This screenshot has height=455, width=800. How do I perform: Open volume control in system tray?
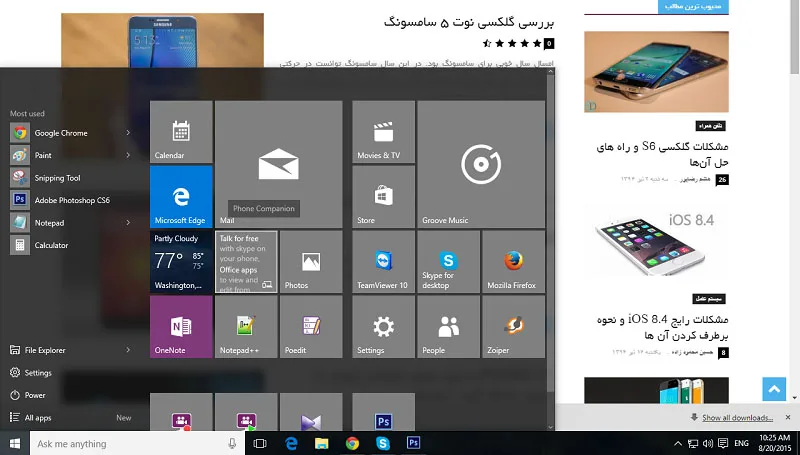(x=708, y=444)
